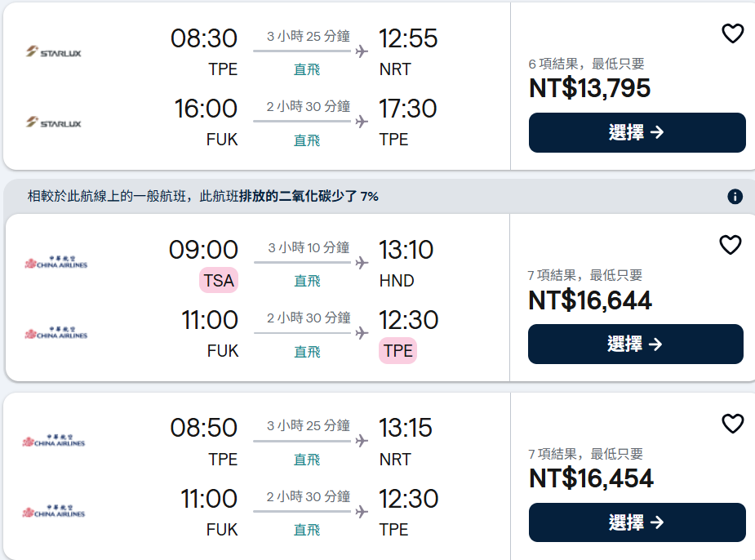Choose the NT$16,644 flight option
Image resolution: width=755 pixels, height=560 pixels.
pyautogui.click(x=635, y=344)
